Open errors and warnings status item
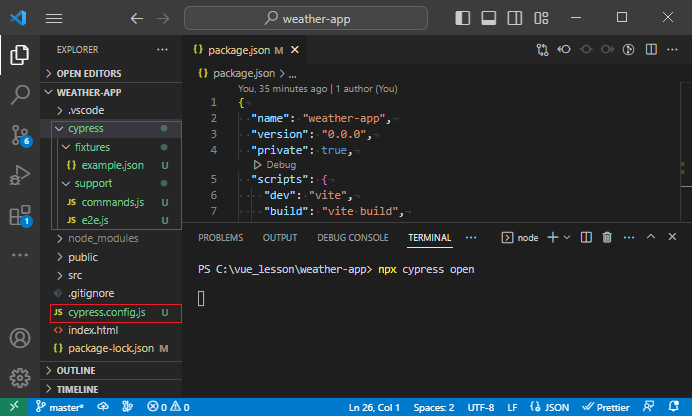Image resolution: width=692 pixels, height=416 pixels. click(168, 407)
